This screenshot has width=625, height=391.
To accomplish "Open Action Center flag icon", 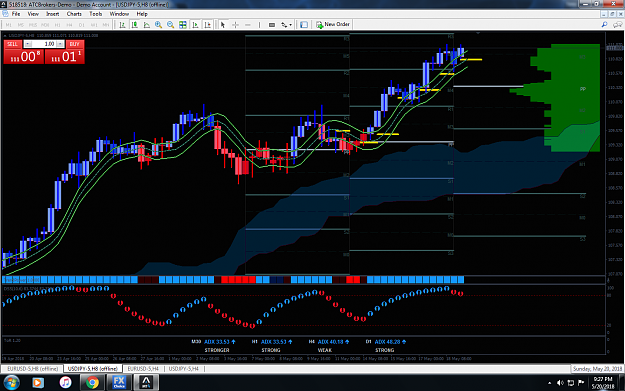I will (581, 383).
